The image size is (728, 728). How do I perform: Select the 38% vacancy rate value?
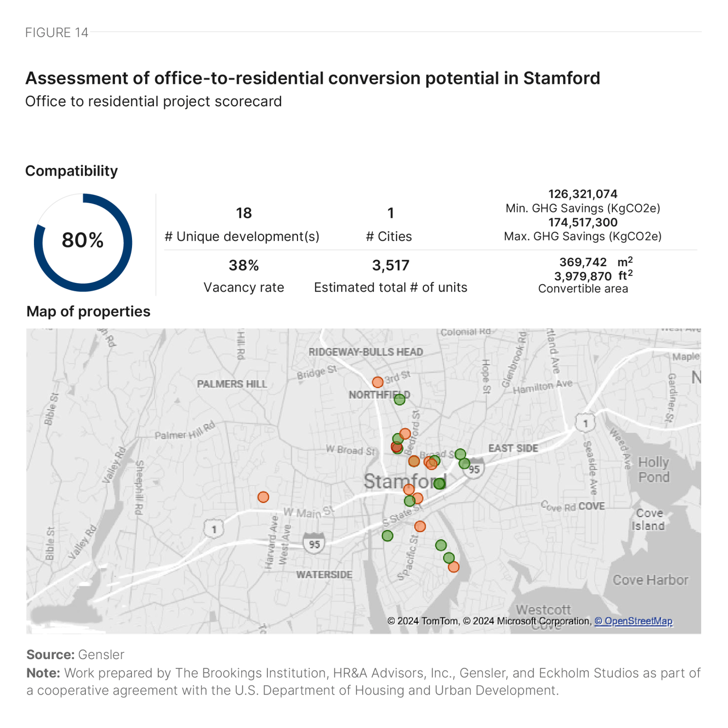point(244,265)
